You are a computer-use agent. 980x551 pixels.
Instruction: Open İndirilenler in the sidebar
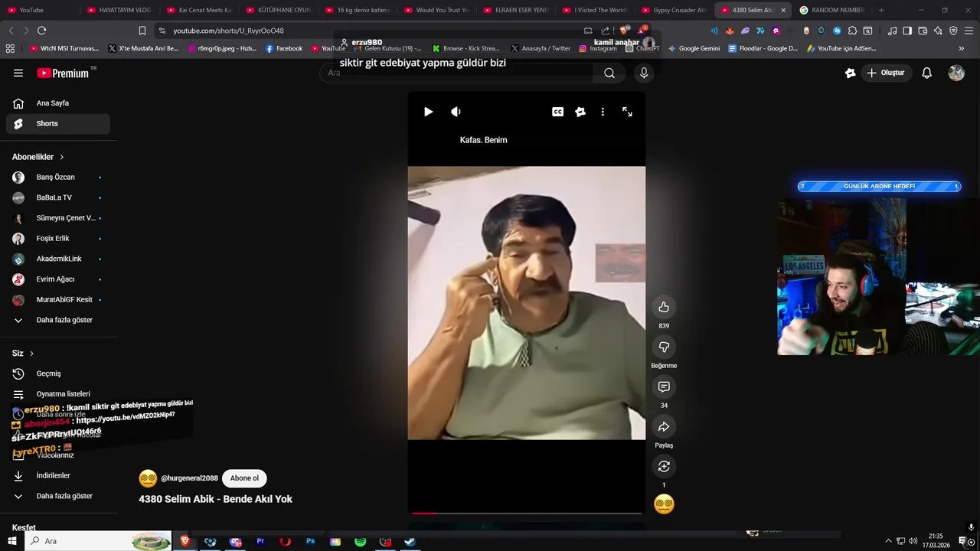pos(58,476)
